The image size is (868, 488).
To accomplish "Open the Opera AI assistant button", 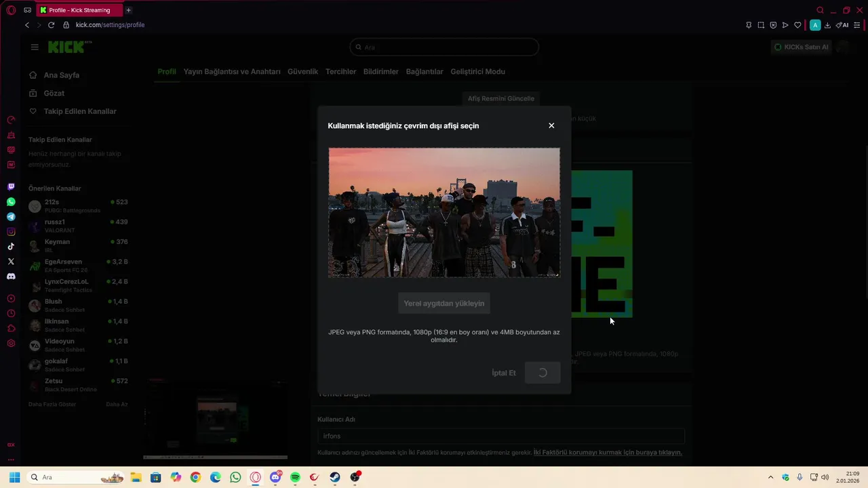I will (x=842, y=25).
